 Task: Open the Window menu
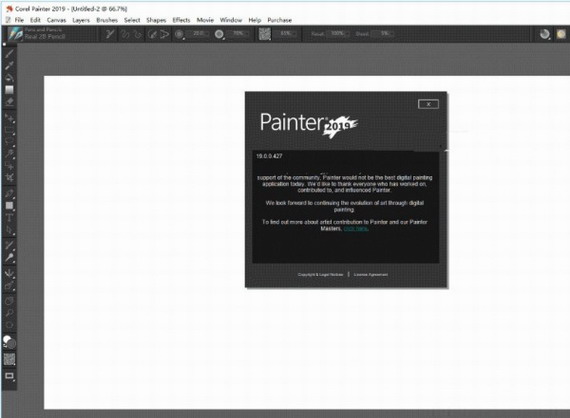coord(231,20)
